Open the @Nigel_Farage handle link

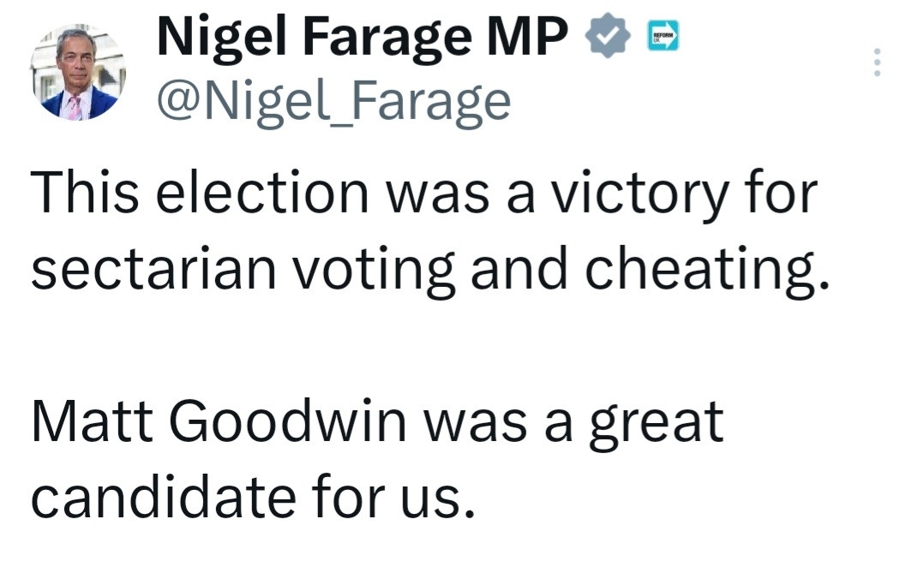pos(333,101)
